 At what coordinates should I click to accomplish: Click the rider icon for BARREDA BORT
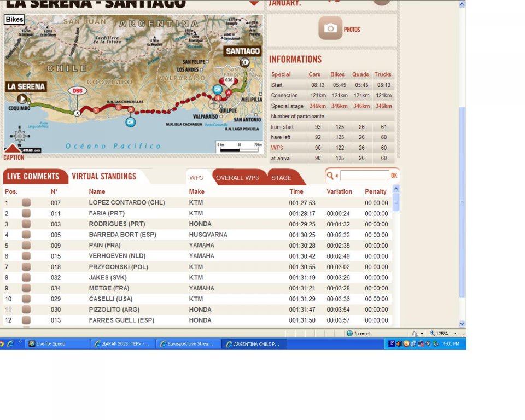click(x=26, y=235)
